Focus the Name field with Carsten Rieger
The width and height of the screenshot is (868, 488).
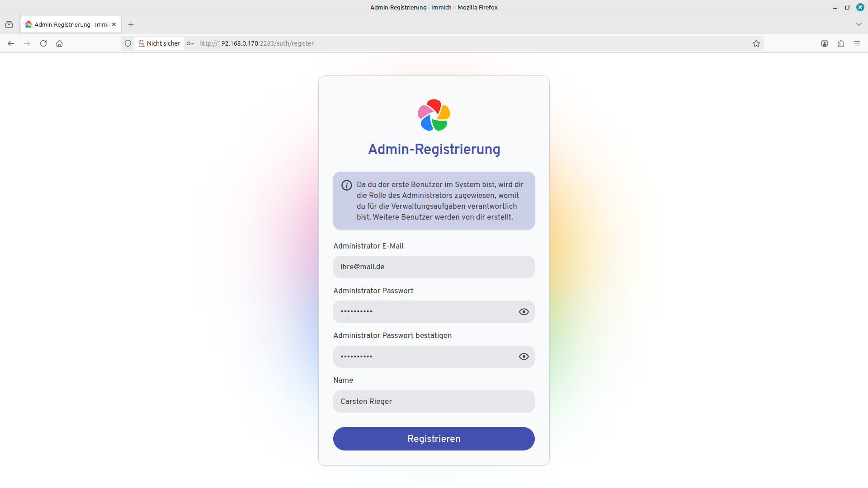click(434, 401)
